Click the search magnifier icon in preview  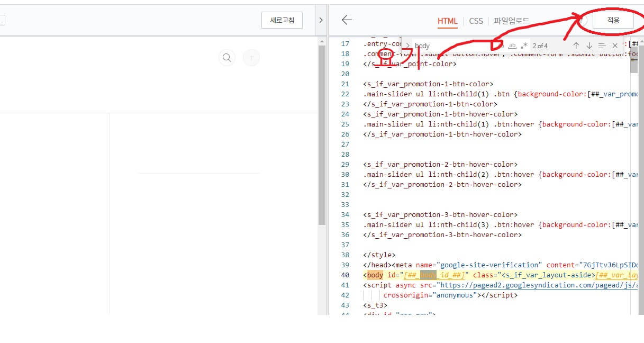(x=227, y=58)
